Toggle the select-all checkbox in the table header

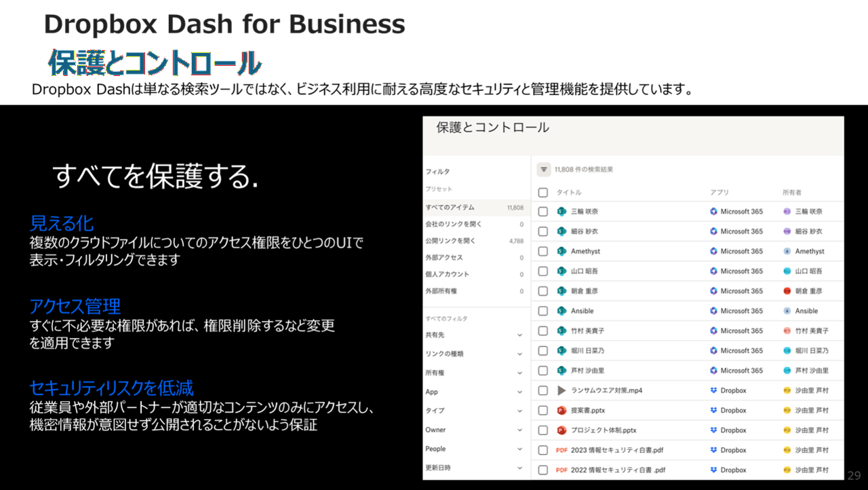[542, 193]
